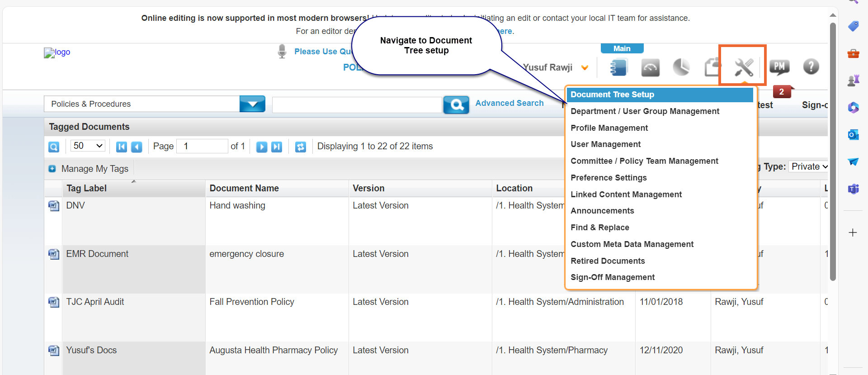Image resolution: width=868 pixels, height=375 pixels.
Task: Open the 50 items-per-page dropdown
Action: point(88,146)
